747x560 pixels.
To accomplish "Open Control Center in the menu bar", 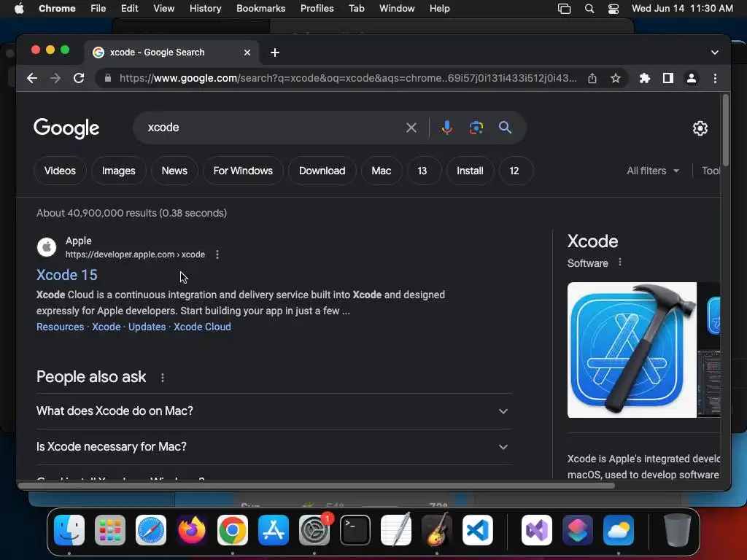I will [614, 9].
